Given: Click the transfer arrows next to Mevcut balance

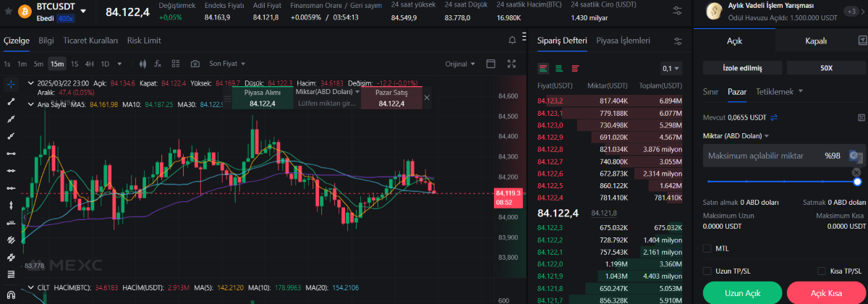Looking at the screenshot, I should [x=773, y=117].
